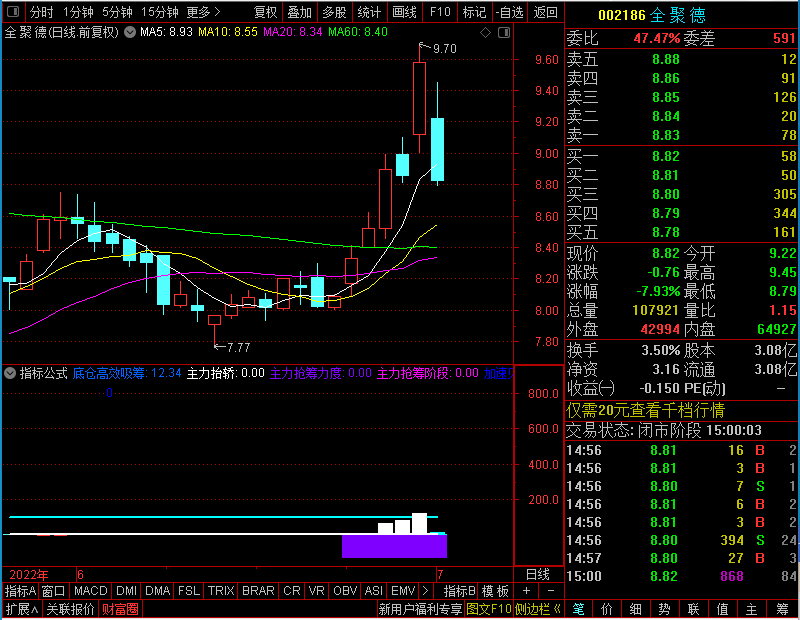
Task: Expand the 扩展 panel
Action: tap(22, 609)
